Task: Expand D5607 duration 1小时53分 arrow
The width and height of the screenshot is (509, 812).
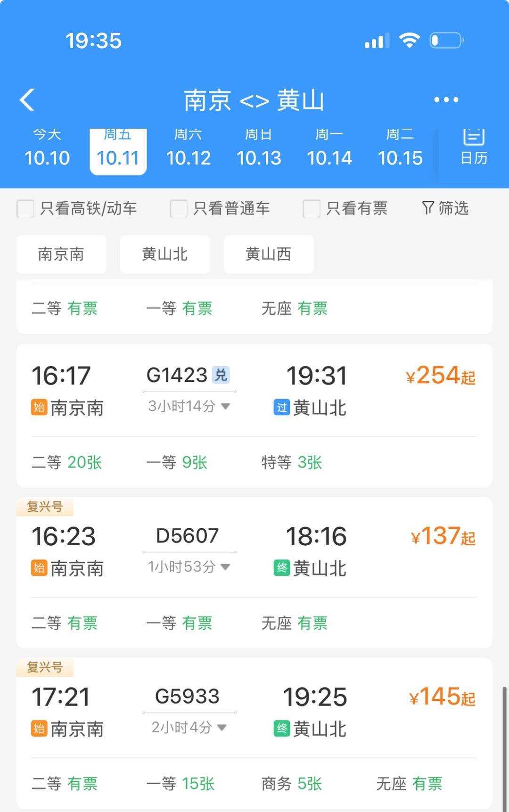Action: click(x=225, y=567)
